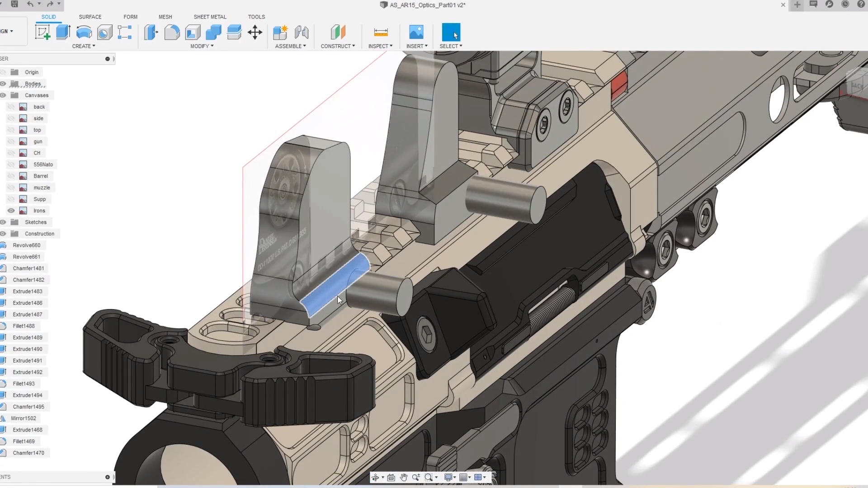Hide the Irons canvas eye icon
Viewport: 868px width, 488px height.
point(11,211)
